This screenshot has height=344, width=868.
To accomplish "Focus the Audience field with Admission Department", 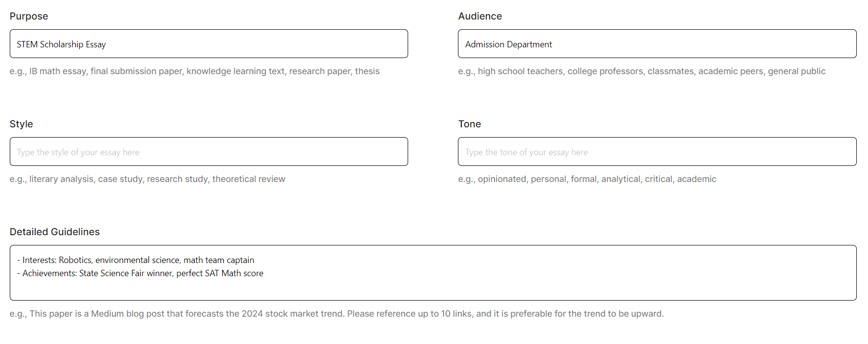I will coord(657,44).
